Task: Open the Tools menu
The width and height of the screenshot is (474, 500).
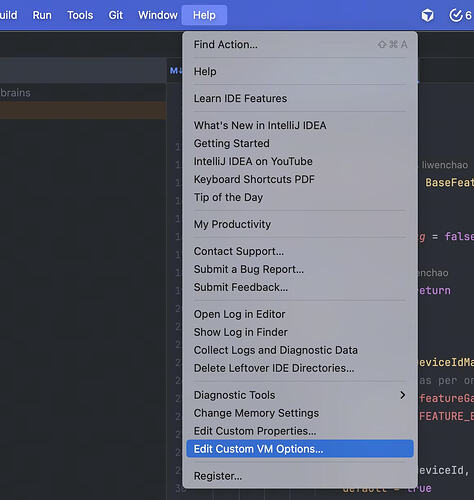Action: (x=80, y=15)
